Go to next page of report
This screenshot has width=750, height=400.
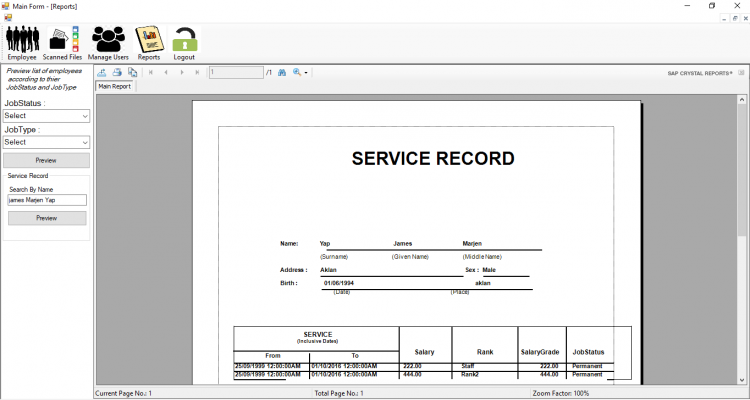[x=182, y=73]
